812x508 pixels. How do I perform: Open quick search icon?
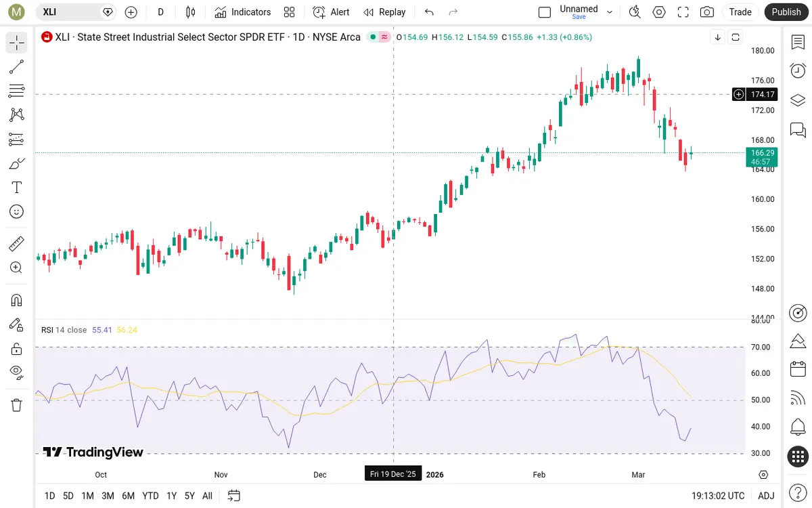(x=635, y=12)
